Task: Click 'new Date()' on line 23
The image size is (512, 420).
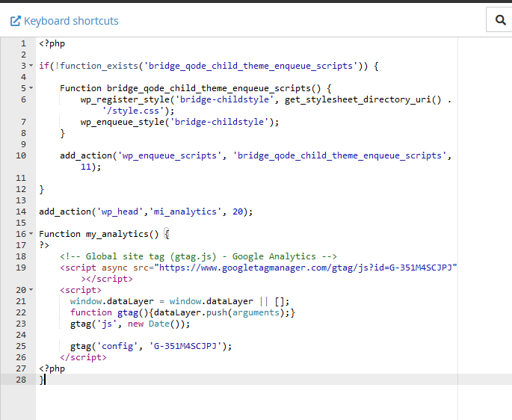Action: [154, 324]
